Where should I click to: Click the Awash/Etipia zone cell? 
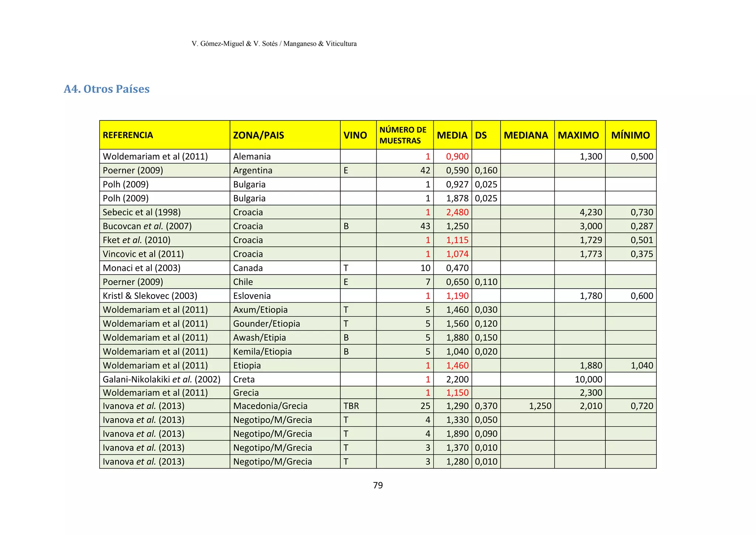click(x=259, y=338)
